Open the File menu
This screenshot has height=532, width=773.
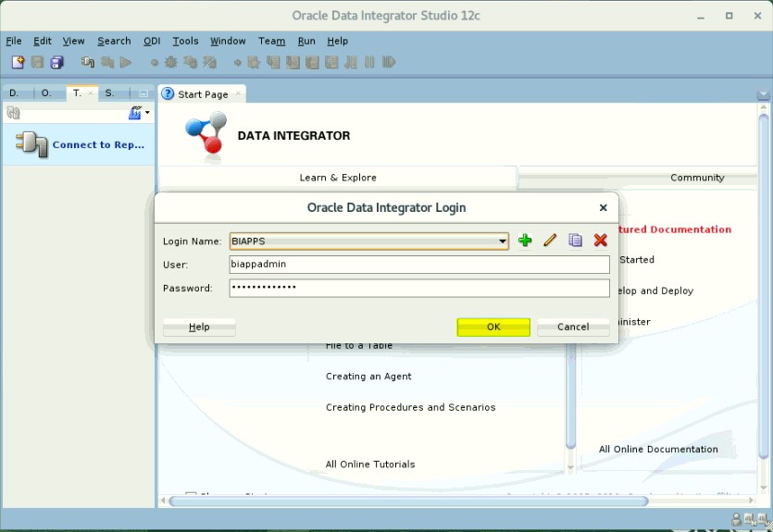(x=13, y=41)
